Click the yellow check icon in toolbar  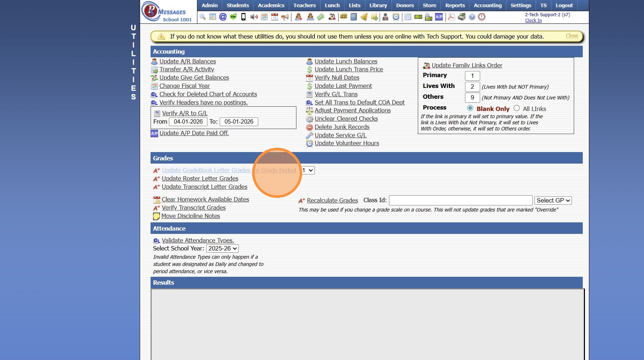418,17
